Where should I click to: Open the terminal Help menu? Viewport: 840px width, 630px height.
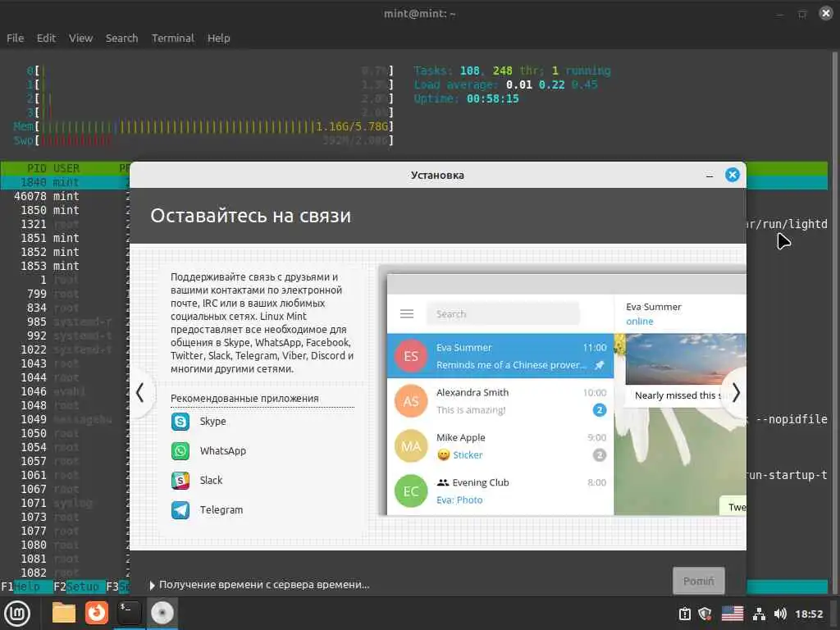click(218, 38)
